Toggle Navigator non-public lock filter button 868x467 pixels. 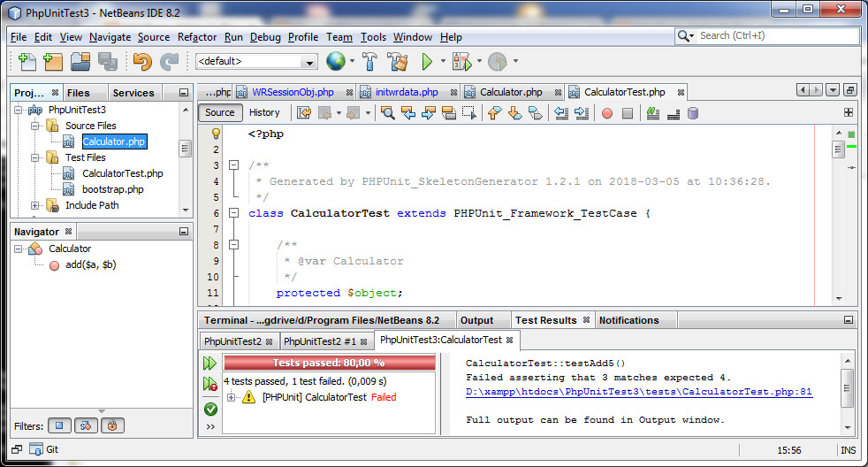click(x=112, y=426)
